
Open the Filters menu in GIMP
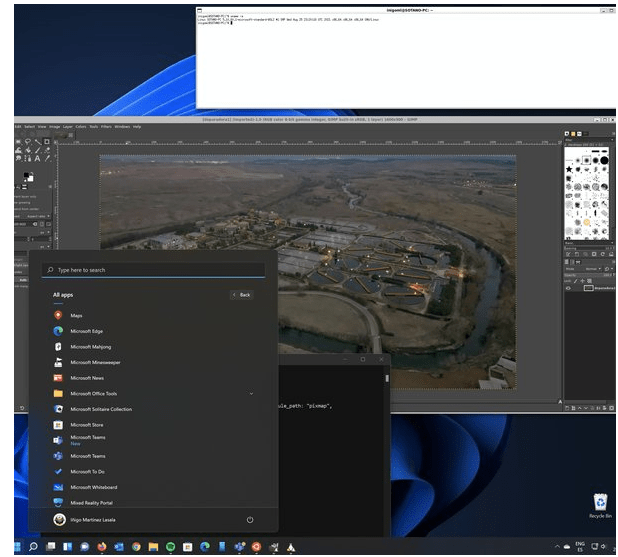[105, 127]
